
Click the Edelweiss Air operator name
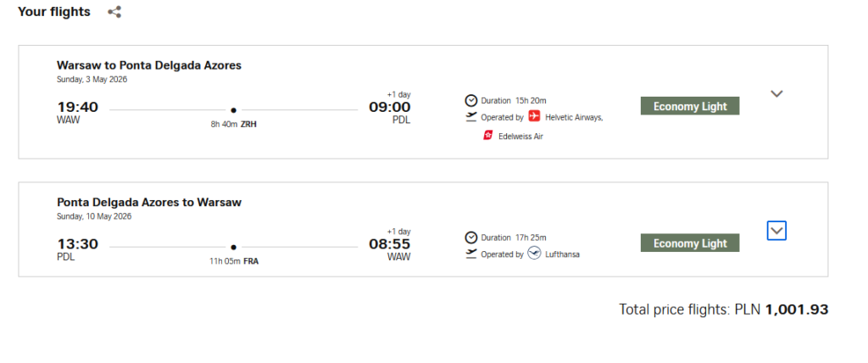pos(520,136)
